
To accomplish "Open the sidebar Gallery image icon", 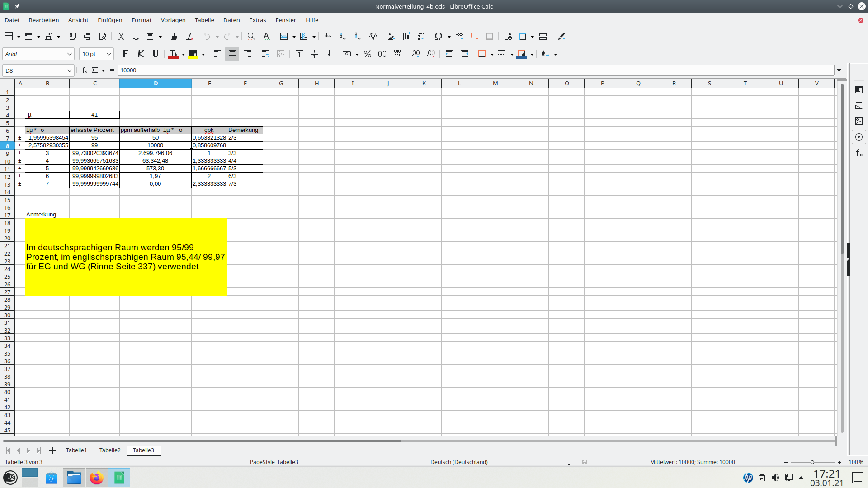I will coord(859,121).
